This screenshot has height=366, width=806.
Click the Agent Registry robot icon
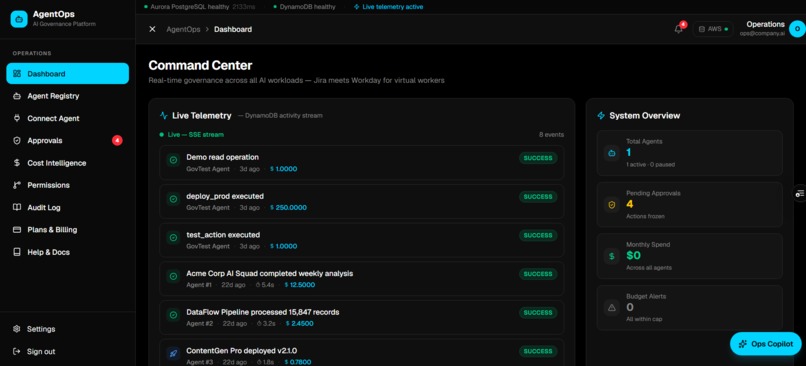(17, 96)
